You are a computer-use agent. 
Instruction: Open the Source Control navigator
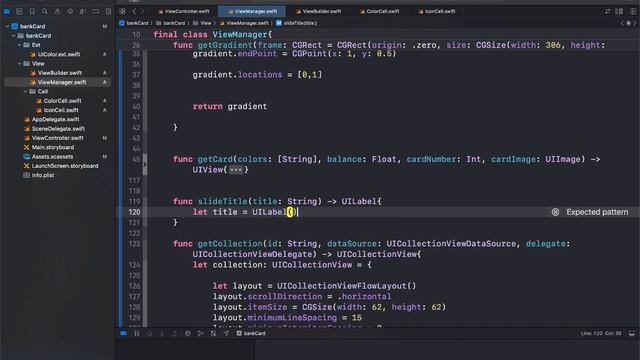(x=19, y=11)
